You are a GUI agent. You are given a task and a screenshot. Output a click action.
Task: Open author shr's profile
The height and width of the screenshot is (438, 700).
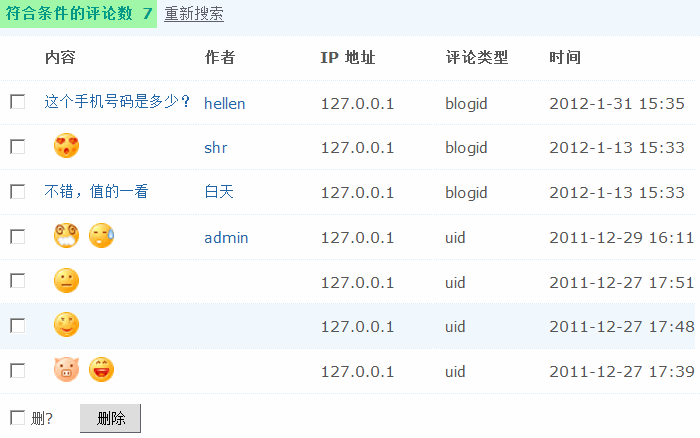click(x=216, y=148)
